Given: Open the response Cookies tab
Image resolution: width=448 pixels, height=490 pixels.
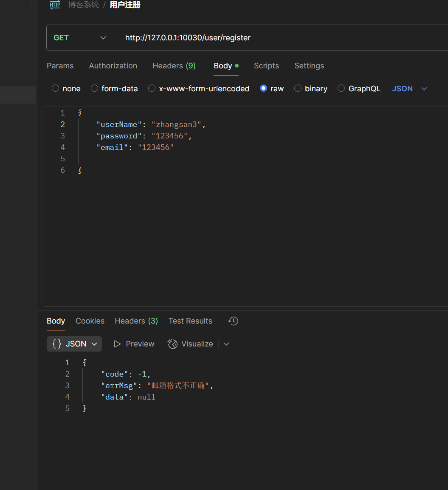Looking at the screenshot, I should pyautogui.click(x=90, y=321).
